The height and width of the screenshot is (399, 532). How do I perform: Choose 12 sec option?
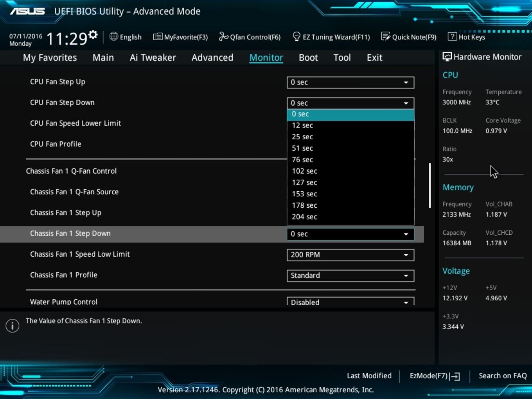(350, 126)
